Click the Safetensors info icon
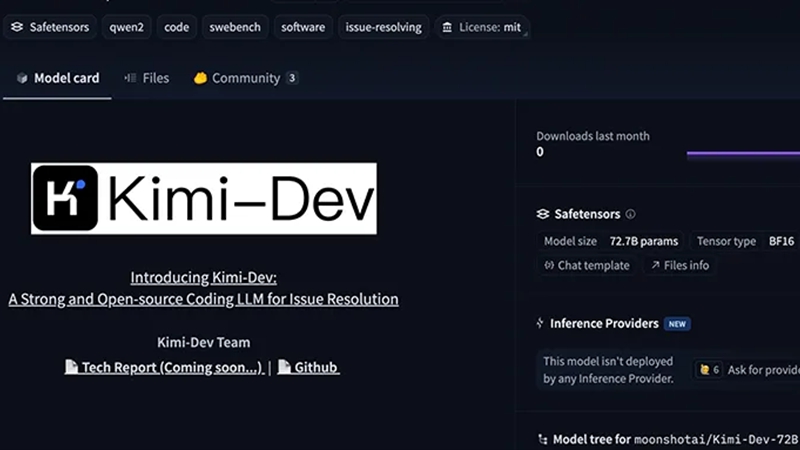The height and width of the screenshot is (450, 800). (631, 214)
